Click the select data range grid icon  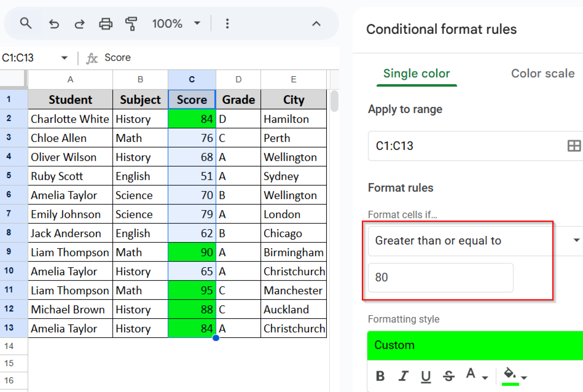click(574, 146)
